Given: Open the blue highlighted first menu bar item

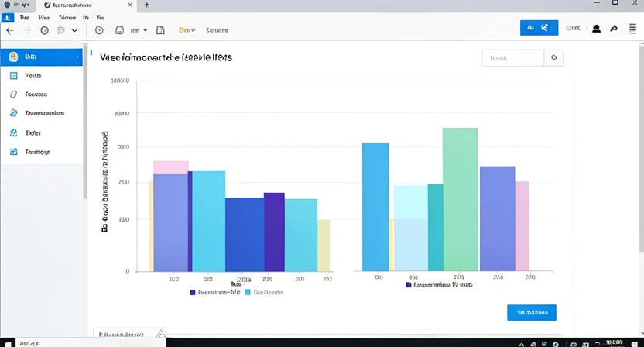Looking at the screenshot, I should [7, 16].
